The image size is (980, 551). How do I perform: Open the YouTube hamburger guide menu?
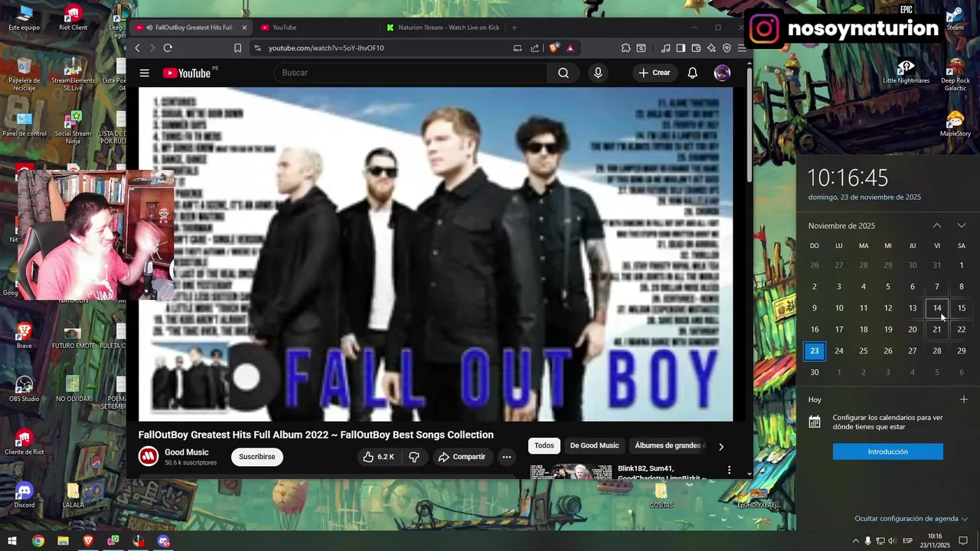pos(144,73)
